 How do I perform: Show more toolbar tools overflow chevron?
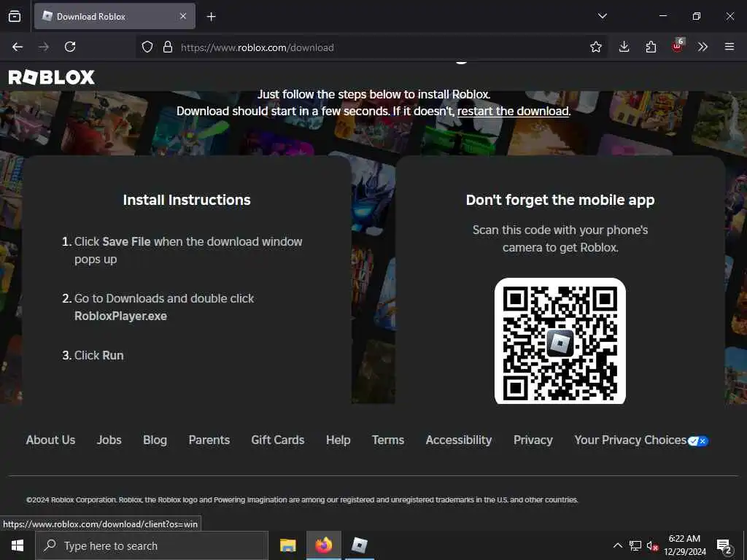[x=703, y=47]
